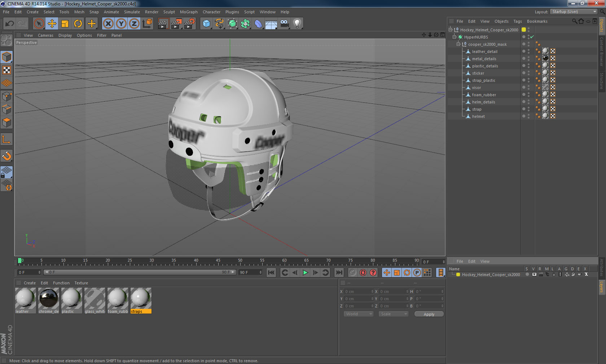Go to end of animation
This screenshot has height=364, width=606.
click(339, 272)
